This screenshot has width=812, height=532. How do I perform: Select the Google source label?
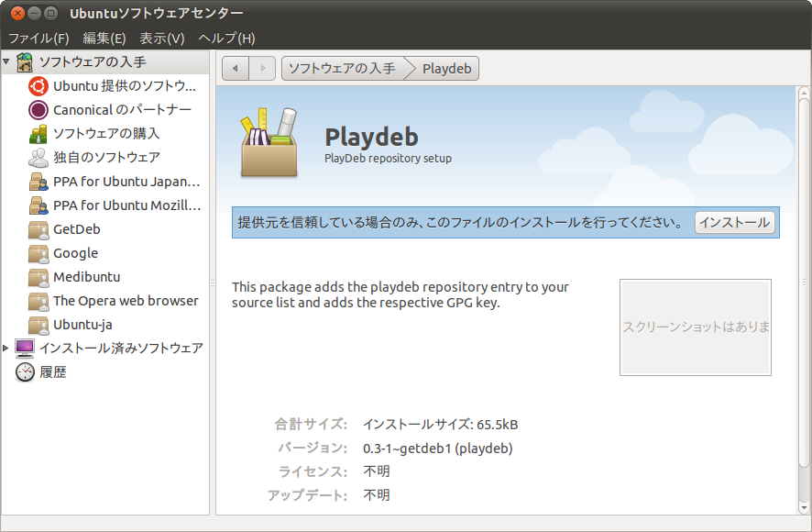75,253
